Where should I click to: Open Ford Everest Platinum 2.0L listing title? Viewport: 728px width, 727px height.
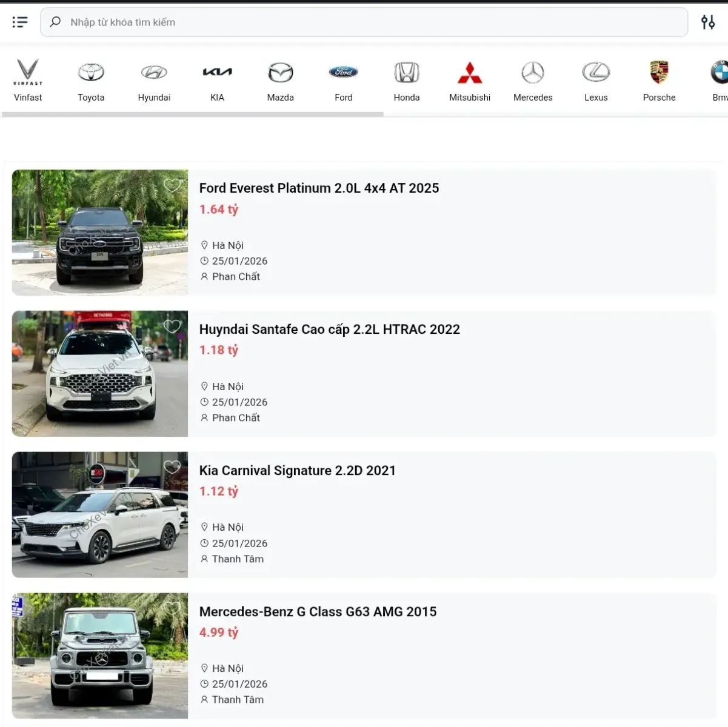click(319, 188)
